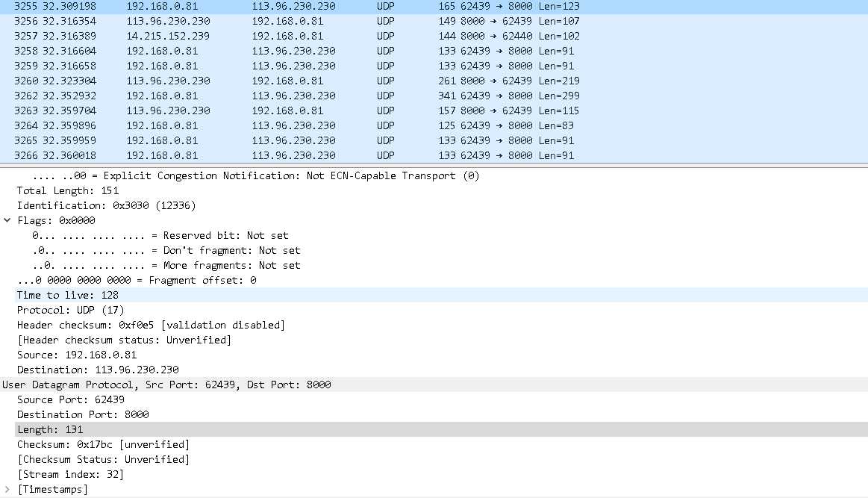This screenshot has height=498, width=868.
Task: Select the Total Length: 151 field
Action: [67, 190]
